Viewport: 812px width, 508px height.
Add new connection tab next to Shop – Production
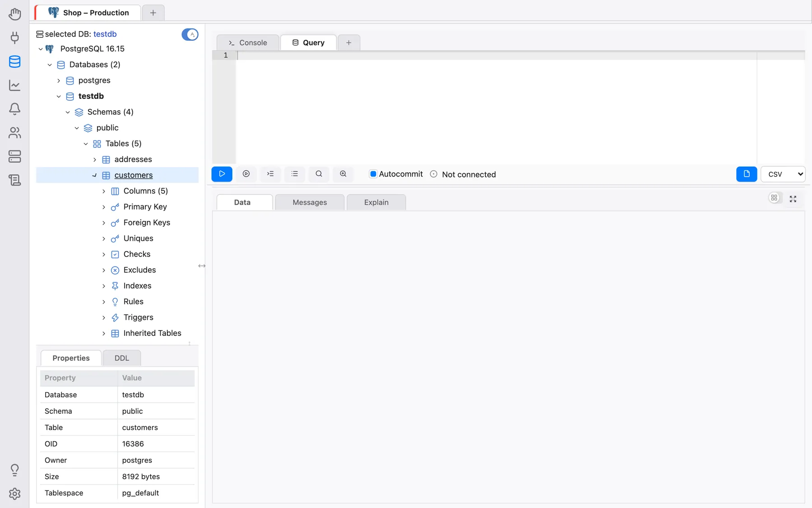coord(153,13)
